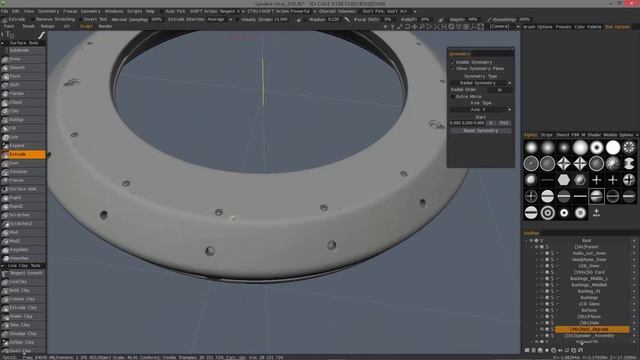Select the Pinch sculpt tool
The image size is (640, 360).
(23, 76)
